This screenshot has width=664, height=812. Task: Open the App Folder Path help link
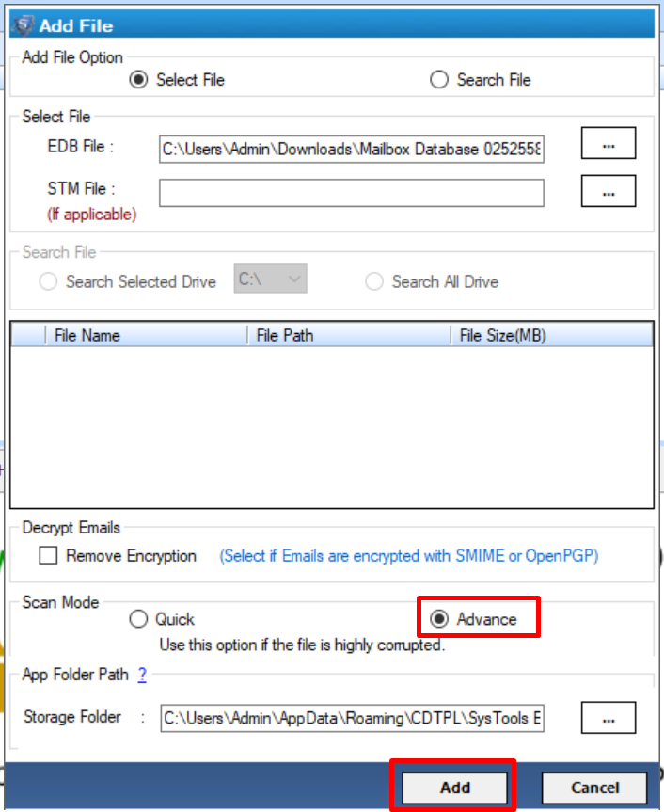142,675
